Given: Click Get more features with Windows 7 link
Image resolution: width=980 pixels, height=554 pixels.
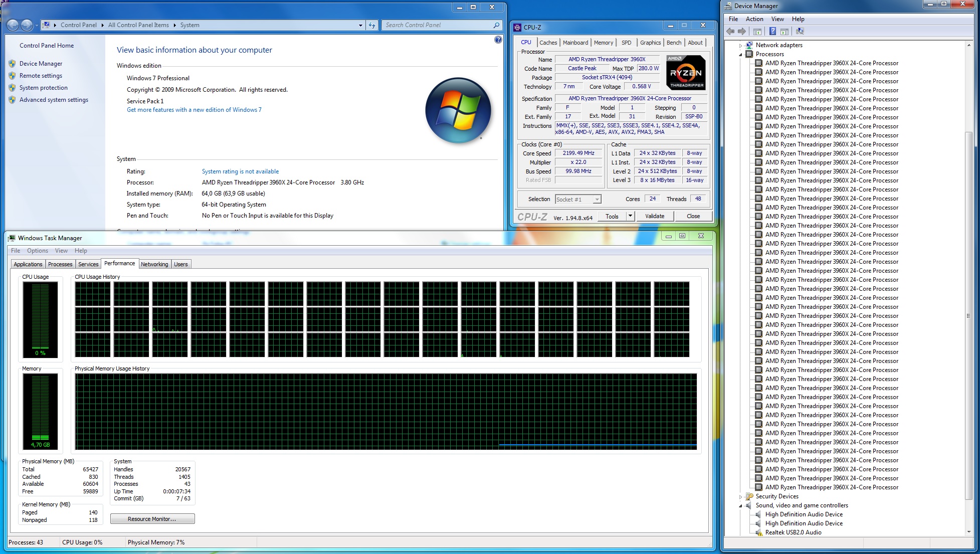Looking at the screenshot, I should (194, 110).
